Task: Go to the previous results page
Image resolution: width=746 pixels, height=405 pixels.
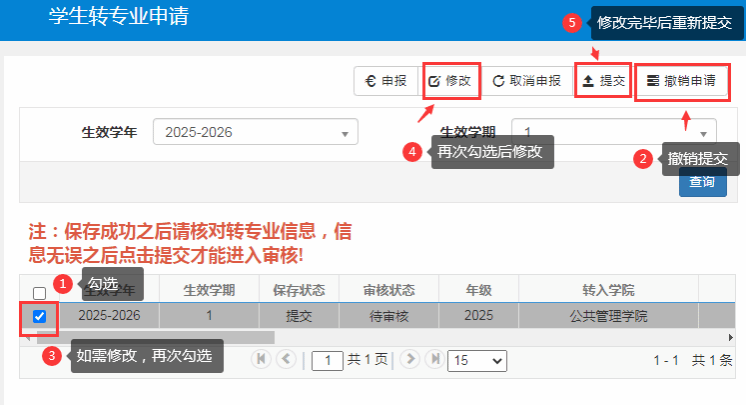Action: pyautogui.click(x=286, y=359)
